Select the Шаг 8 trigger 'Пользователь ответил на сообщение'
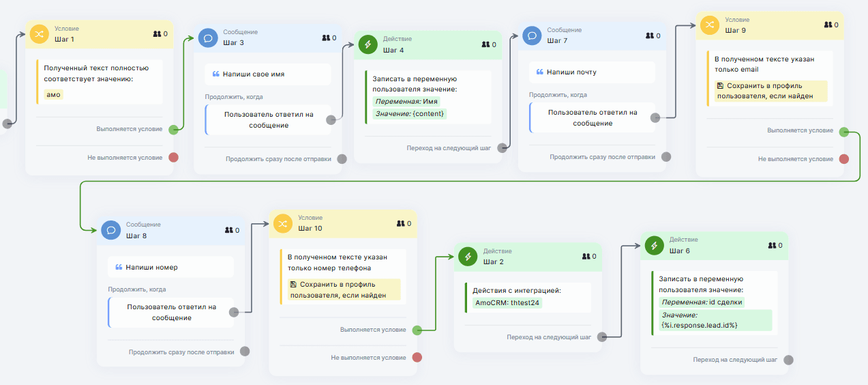The width and height of the screenshot is (868, 385). (x=171, y=312)
